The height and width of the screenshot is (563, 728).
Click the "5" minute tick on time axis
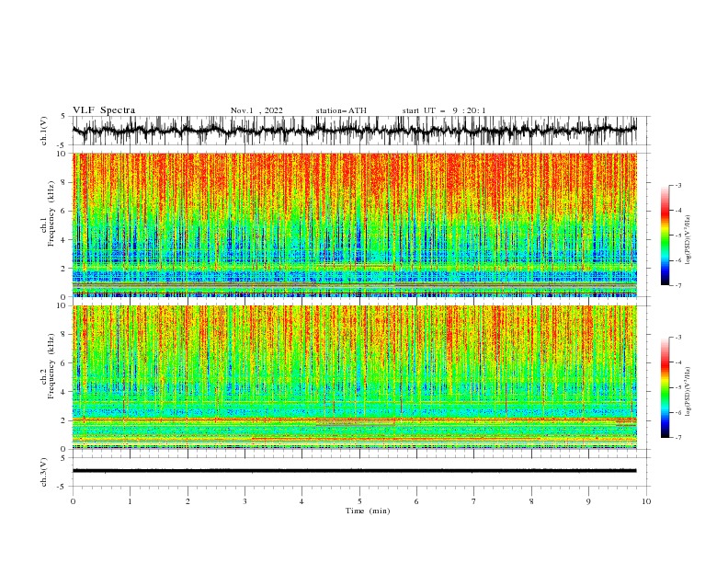point(359,501)
